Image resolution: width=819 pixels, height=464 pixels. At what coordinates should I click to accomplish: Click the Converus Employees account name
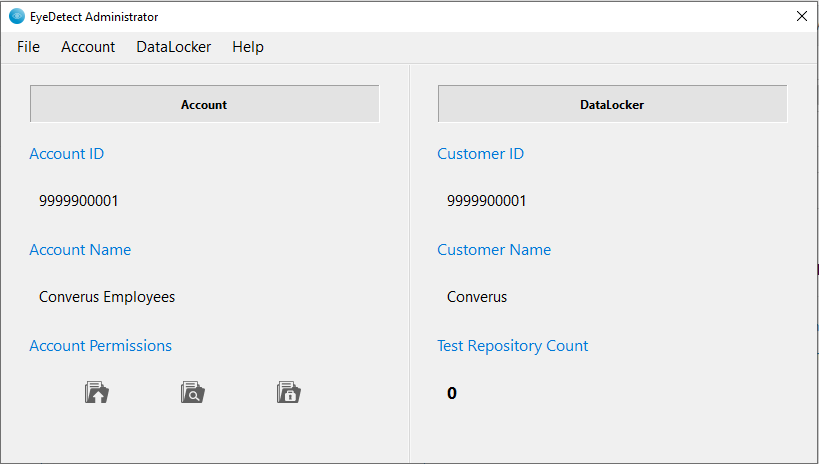pos(107,297)
